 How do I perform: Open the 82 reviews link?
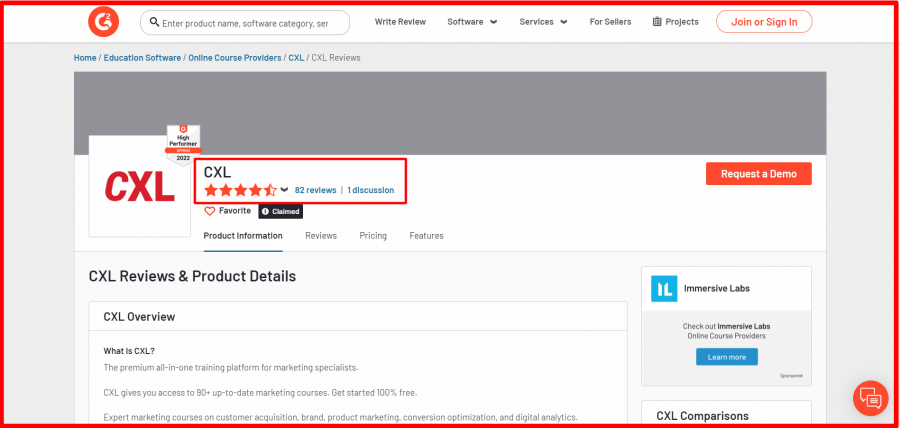tap(315, 190)
